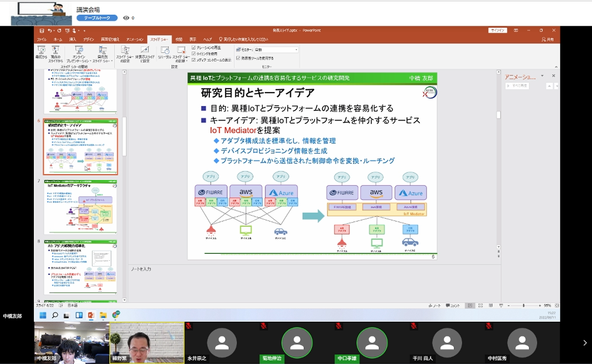The height and width of the screenshot is (364, 592).
Task: Switch to the Review (校閲) ribbon tab
Action: (x=179, y=39)
